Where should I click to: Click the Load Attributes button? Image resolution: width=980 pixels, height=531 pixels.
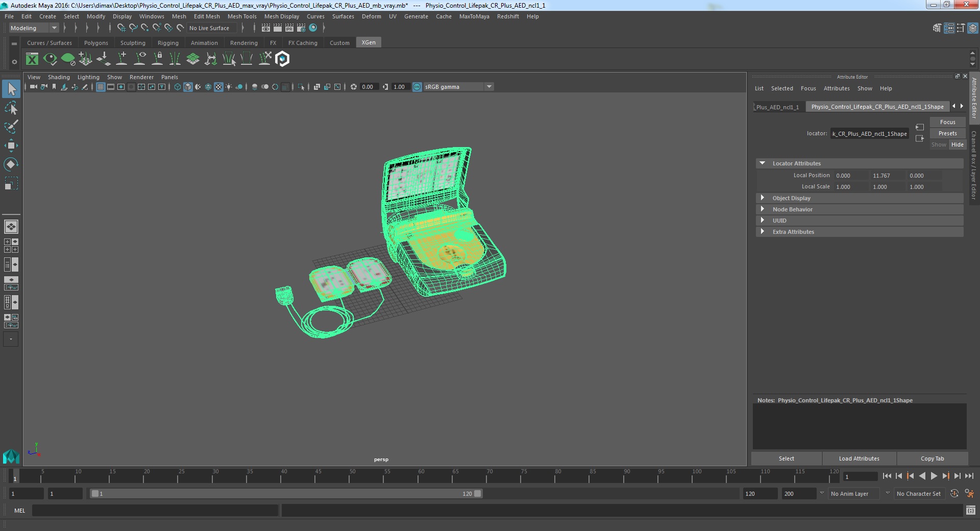(x=859, y=458)
